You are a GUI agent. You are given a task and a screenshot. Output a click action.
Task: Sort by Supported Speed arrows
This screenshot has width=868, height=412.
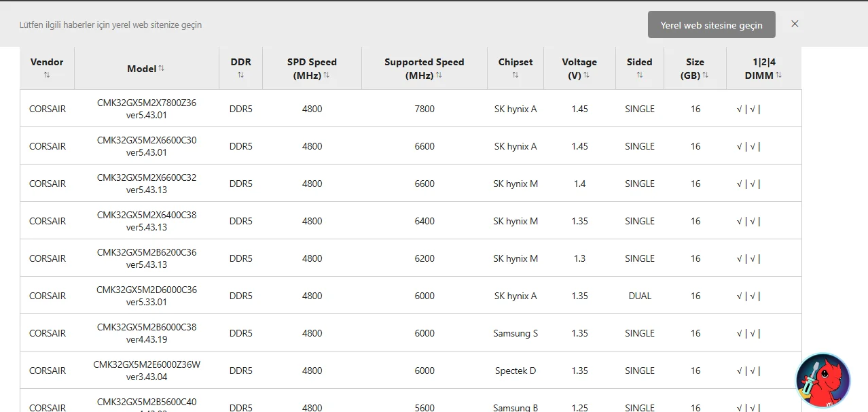click(x=439, y=75)
